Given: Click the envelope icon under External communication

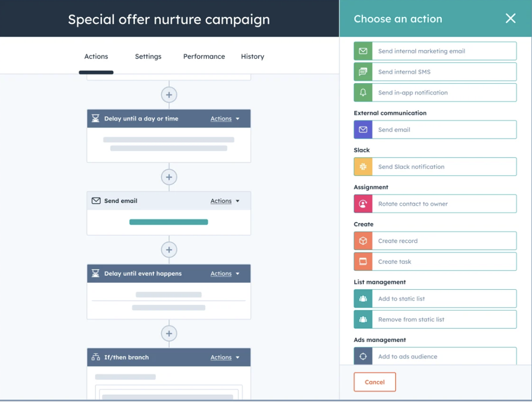Looking at the screenshot, I should tap(363, 130).
